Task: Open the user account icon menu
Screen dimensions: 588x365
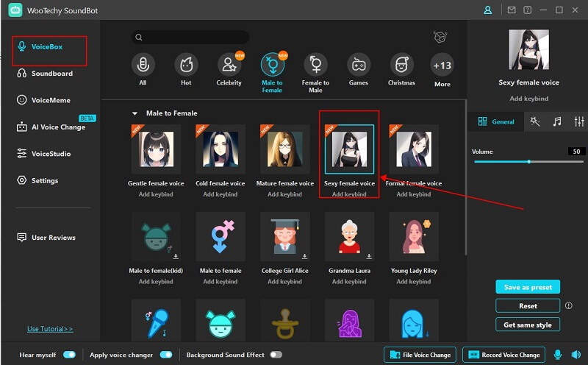Action: pyautogui.click(x=487, y=10)
